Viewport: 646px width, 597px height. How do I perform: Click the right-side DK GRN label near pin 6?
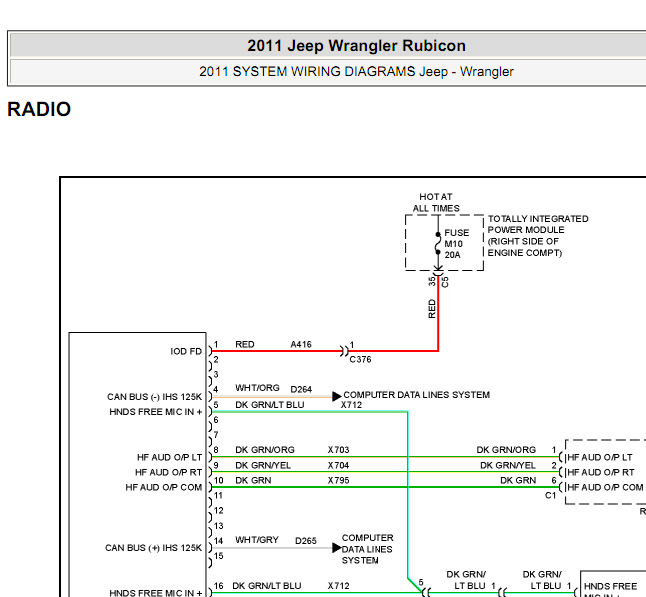[x=518, y=480]
